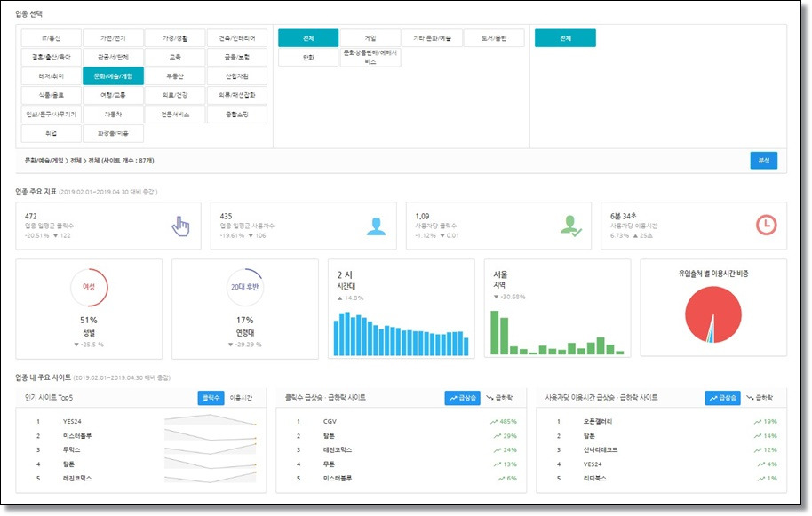Viewport: 812px width, 516px height.
Task: Open 신나라레코드 in usage-time surge list
Action: [601, 450]
